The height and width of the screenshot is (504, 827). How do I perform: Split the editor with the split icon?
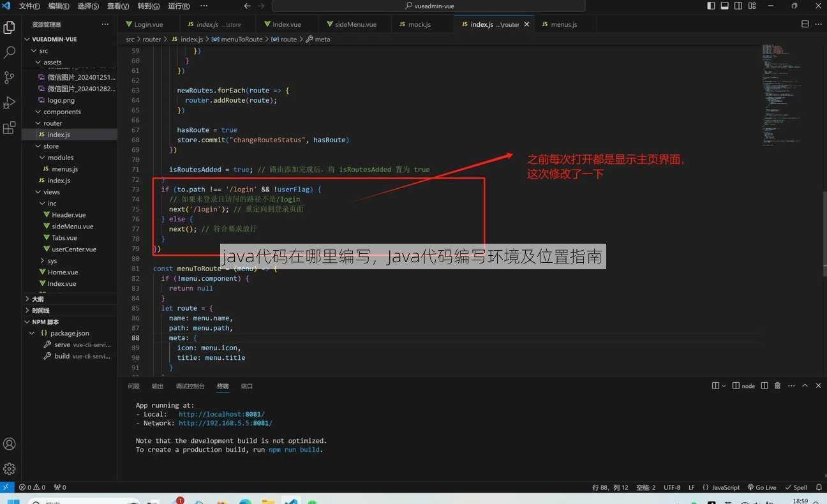click(x=805, y=24)
